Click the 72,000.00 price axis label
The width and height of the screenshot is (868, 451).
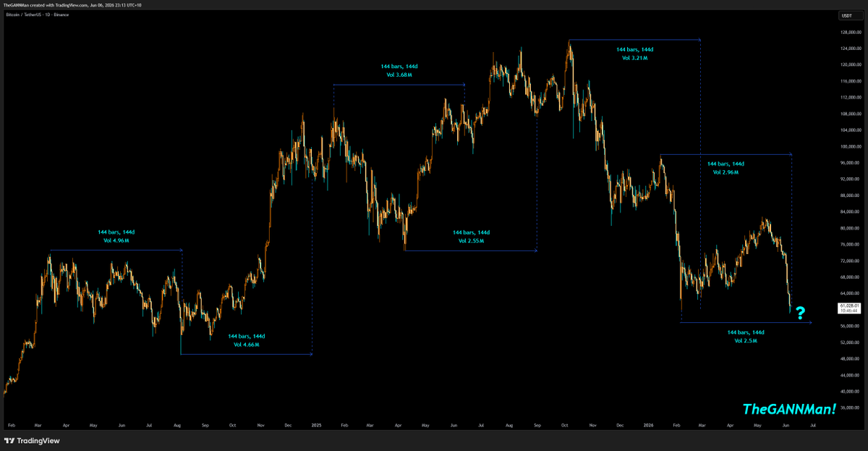point(849,261)
